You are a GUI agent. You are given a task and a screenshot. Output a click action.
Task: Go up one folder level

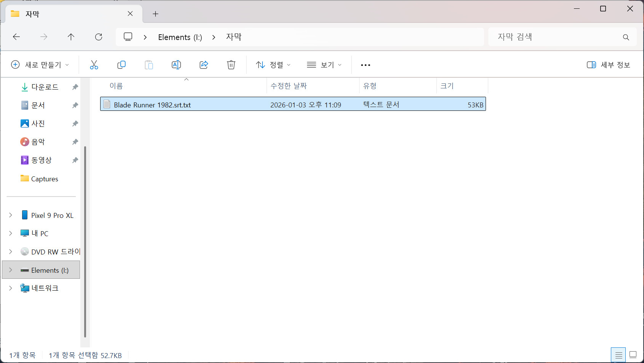[x=71, y=37]
